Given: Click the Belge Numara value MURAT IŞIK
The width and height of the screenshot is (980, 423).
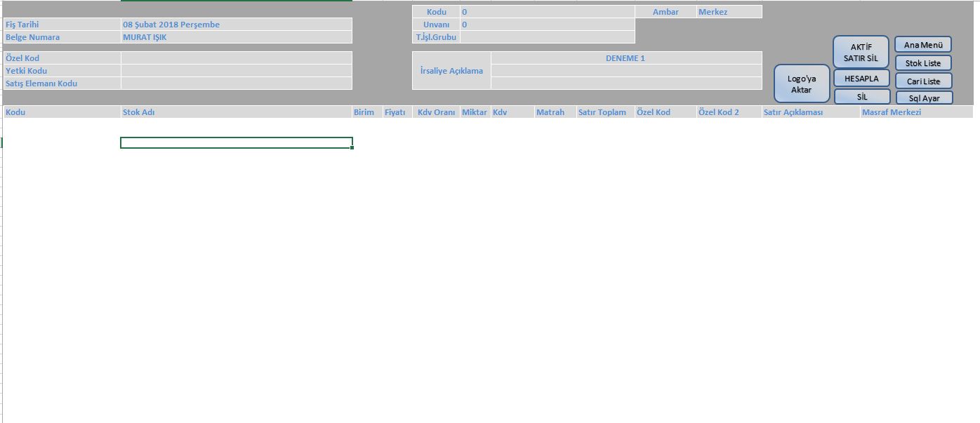Looking at the screenshot, I should [236, 37].
